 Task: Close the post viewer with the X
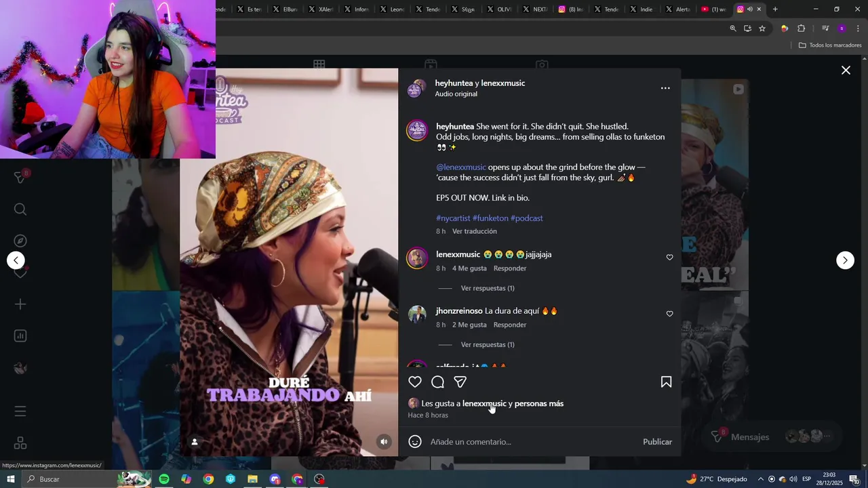(846, 70)
